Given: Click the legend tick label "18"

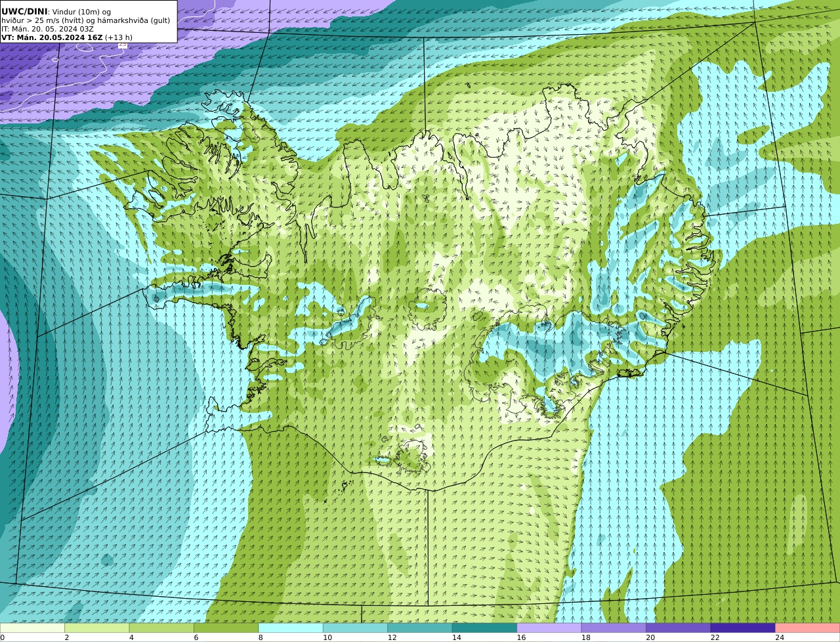Looking at the screenshot, I should (x=586, y=637).
